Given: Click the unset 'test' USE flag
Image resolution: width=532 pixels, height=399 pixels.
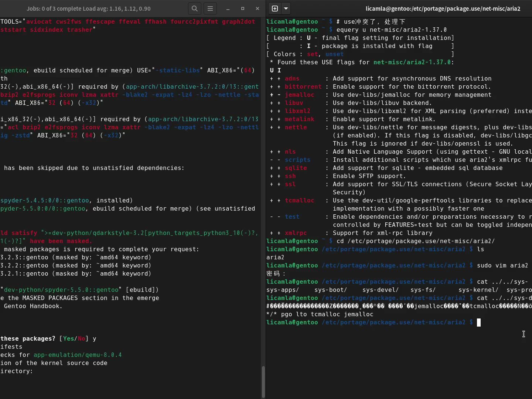Looking at the screenshot, I should point(292,216).
